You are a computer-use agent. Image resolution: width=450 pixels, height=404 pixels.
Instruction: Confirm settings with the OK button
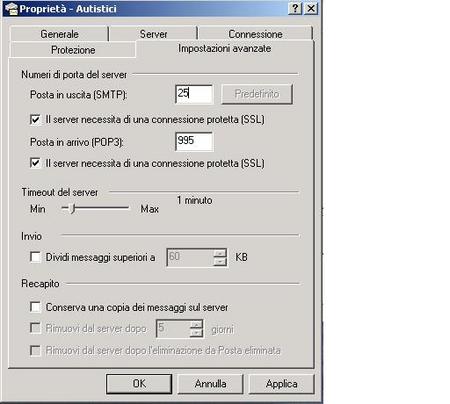click(139, 384)
